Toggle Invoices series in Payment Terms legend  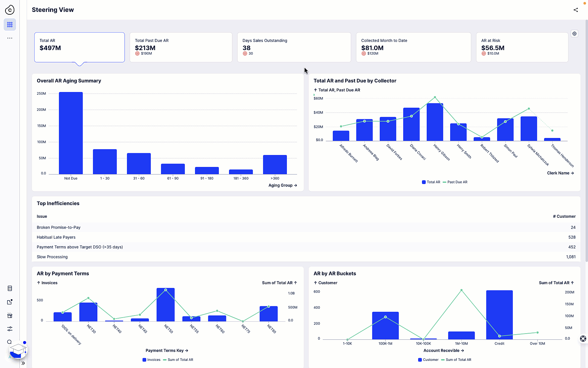point(151,359)
